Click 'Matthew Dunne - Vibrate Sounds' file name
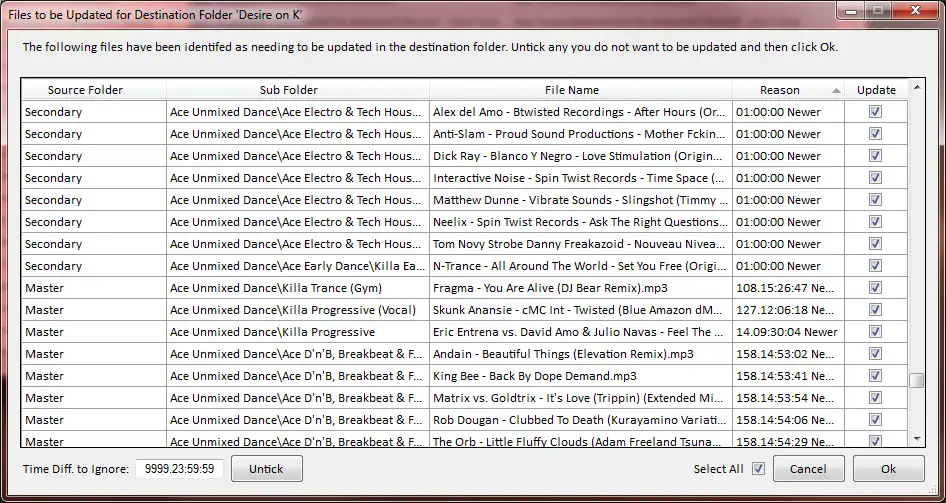Viewport: 946px width, 503px height. coord(580,200)
